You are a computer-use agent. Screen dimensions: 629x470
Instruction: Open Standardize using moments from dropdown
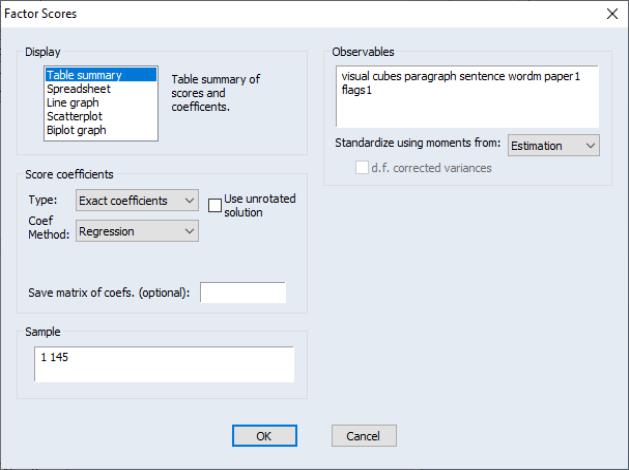pos(552,146)
